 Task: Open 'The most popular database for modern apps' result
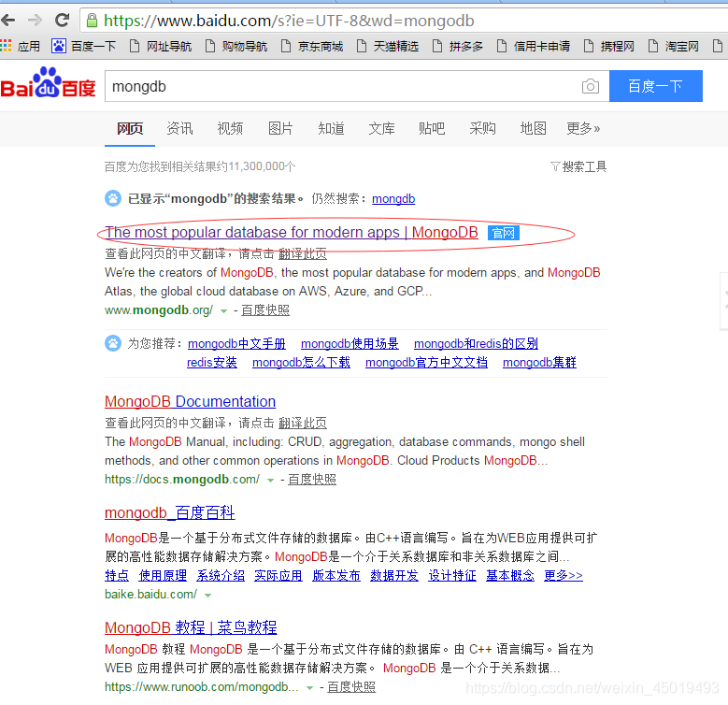tap(292, 232)
